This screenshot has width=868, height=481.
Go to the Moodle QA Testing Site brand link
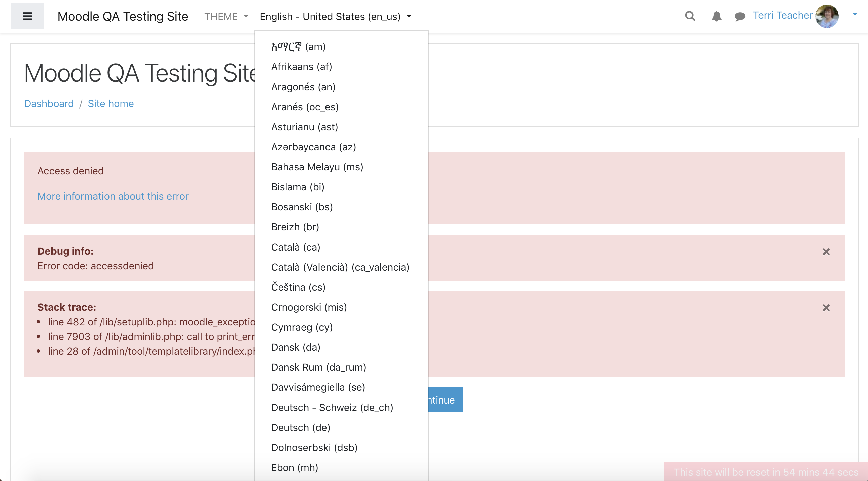click(123, 16)
